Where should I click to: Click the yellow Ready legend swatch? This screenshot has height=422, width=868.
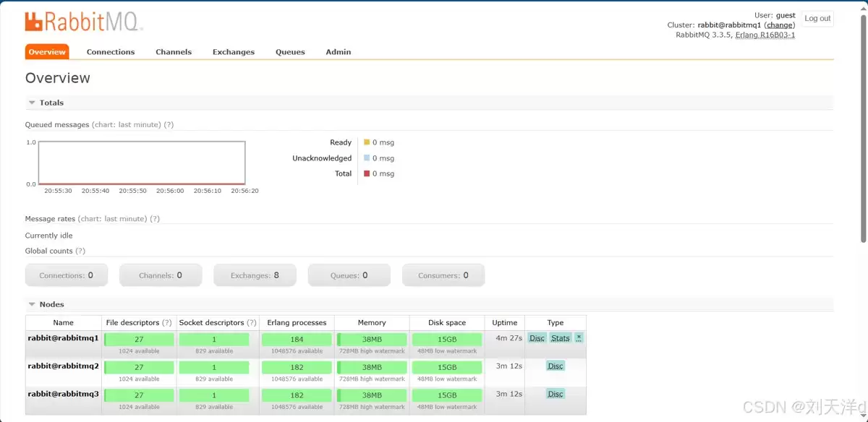[367, 142]
